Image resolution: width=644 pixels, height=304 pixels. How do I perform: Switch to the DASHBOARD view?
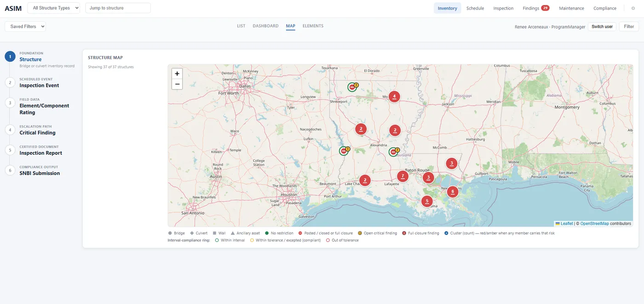(265, 26)
